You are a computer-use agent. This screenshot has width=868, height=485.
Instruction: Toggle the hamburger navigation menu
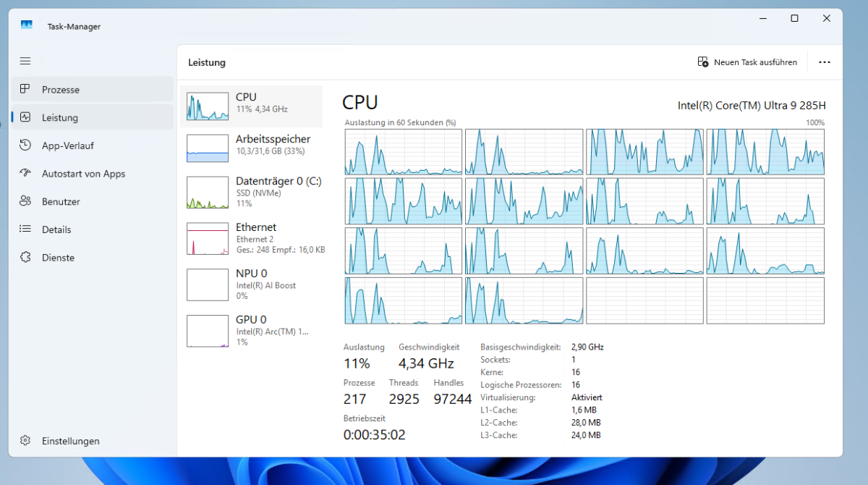(25, 62)
